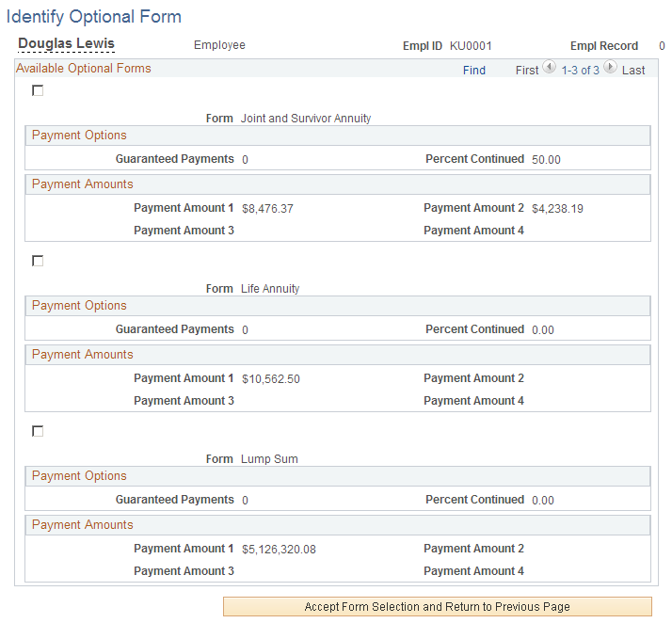This screenshot has width=672, height=623.
Task: Click the Life Annuity form name
Action: [x=270, y=289]
